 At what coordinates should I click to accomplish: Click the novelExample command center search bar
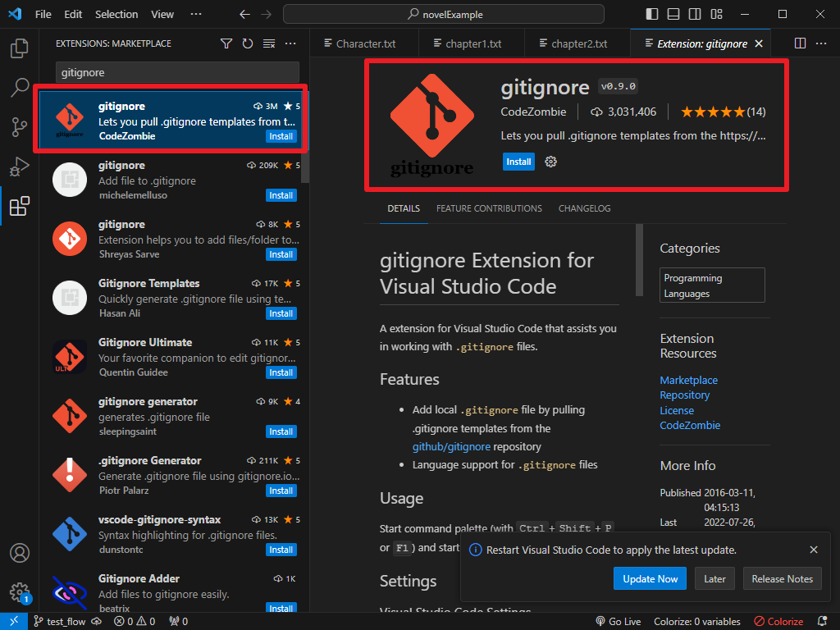pos(444,15)
